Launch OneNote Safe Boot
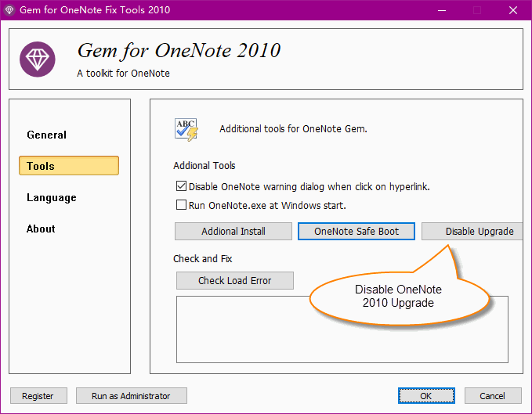This screenshot has width=532, height=414. pos(356,232)
